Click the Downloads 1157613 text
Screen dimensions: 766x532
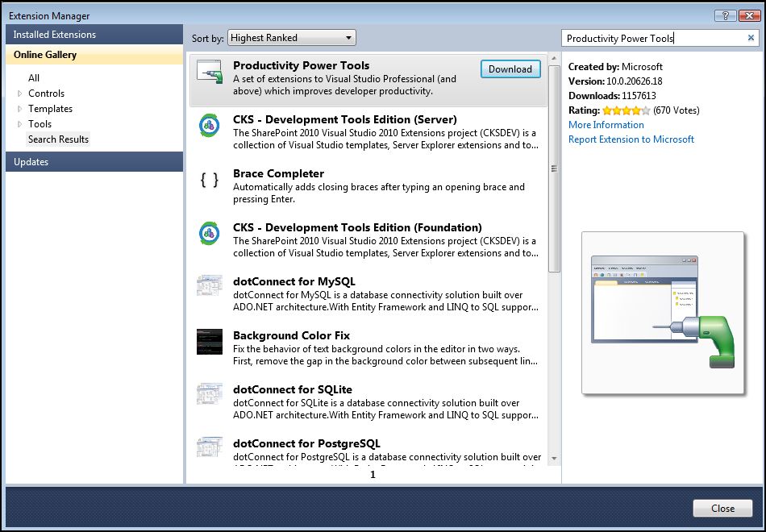pyautogui.click(x=612, y=96)
